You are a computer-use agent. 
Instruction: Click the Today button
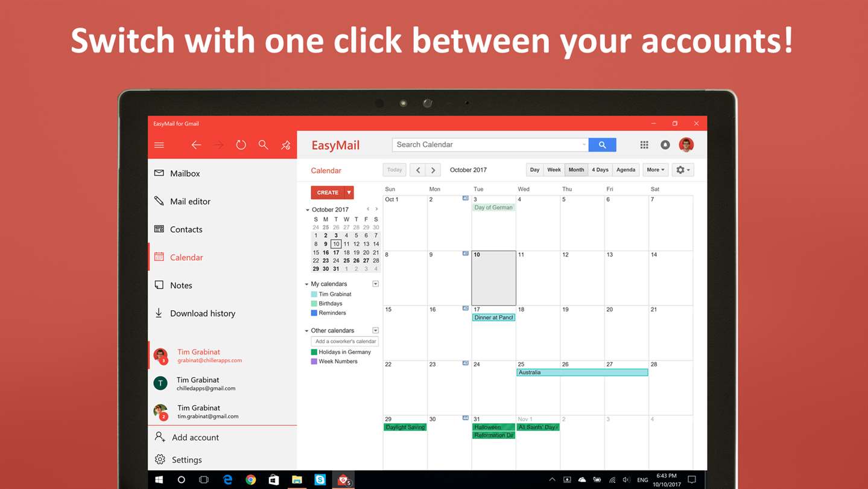click(394, 170)
